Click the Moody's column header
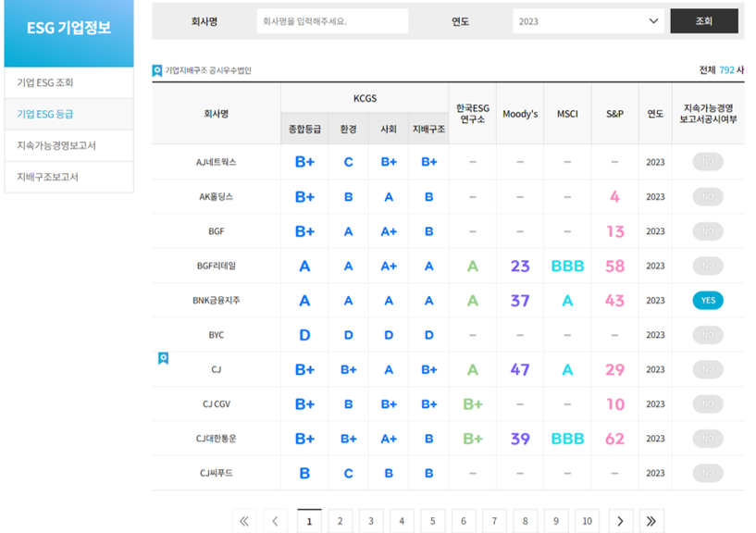 [520, 114]
